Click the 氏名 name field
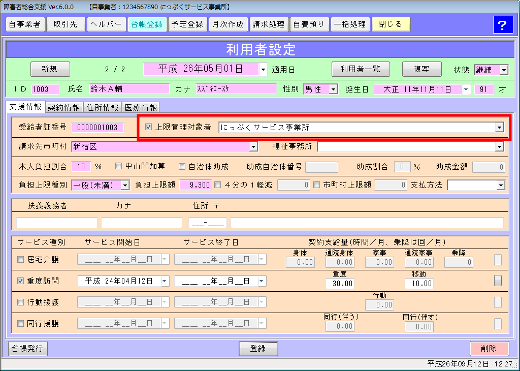Screen dimensions: 520x371 (x=129, y=89)
